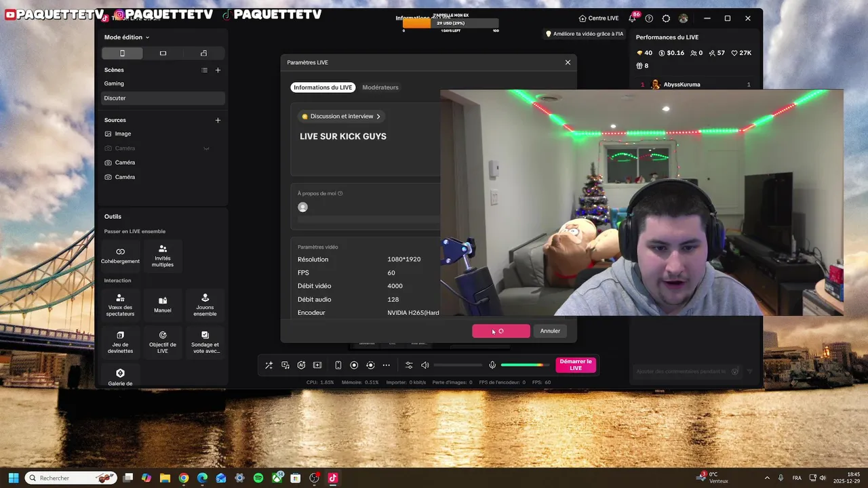Open the profile avatar in title bar

click(x=683, y=18)
